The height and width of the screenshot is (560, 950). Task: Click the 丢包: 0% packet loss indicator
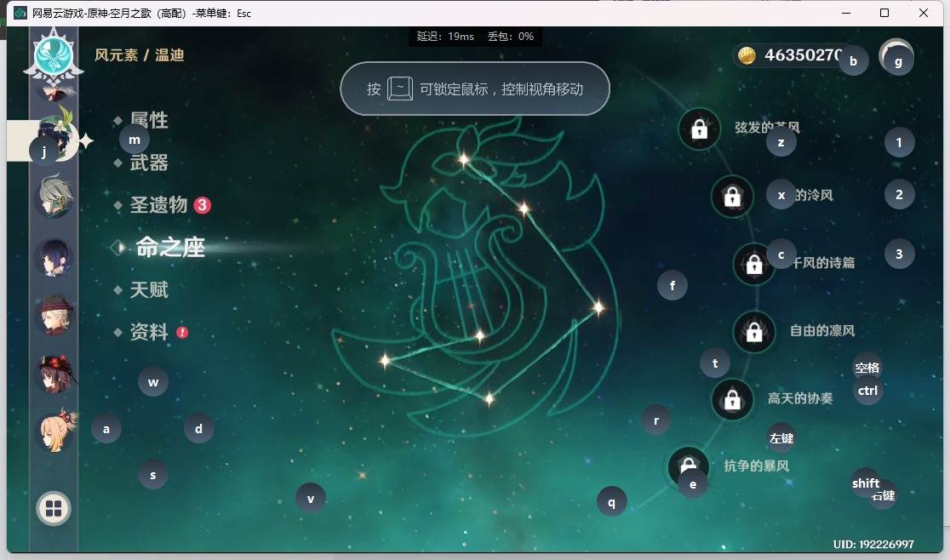tap(511, 37)
